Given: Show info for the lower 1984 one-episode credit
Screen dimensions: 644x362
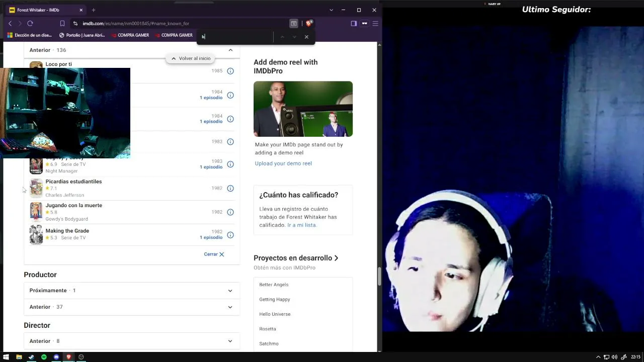Looking at the screenshot, I should [230, 119].
